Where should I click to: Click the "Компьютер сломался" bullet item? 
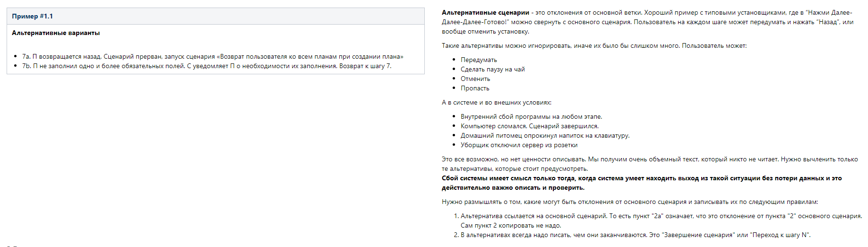coord(529,126)
